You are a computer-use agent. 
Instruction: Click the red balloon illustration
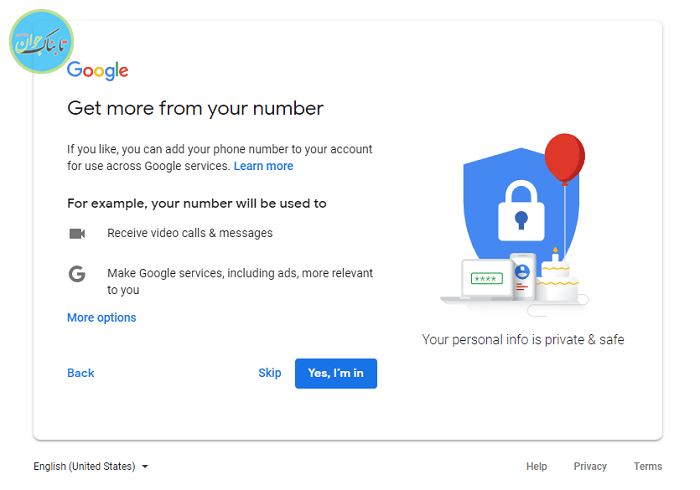click(x=565, y=158)
